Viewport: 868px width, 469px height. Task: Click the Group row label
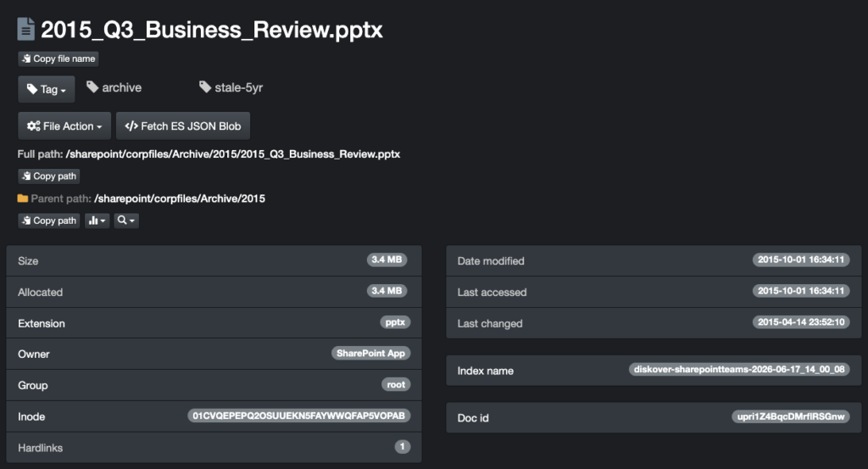33,385
